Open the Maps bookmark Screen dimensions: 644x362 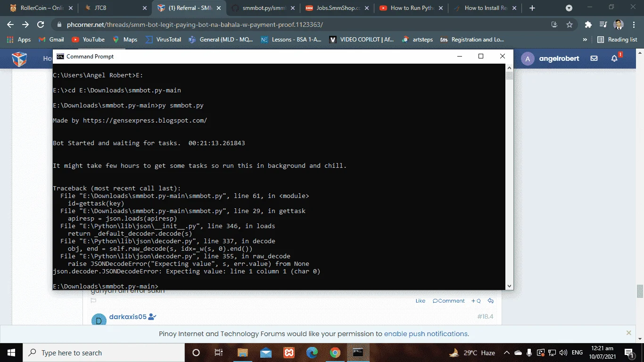click(125, 40)
